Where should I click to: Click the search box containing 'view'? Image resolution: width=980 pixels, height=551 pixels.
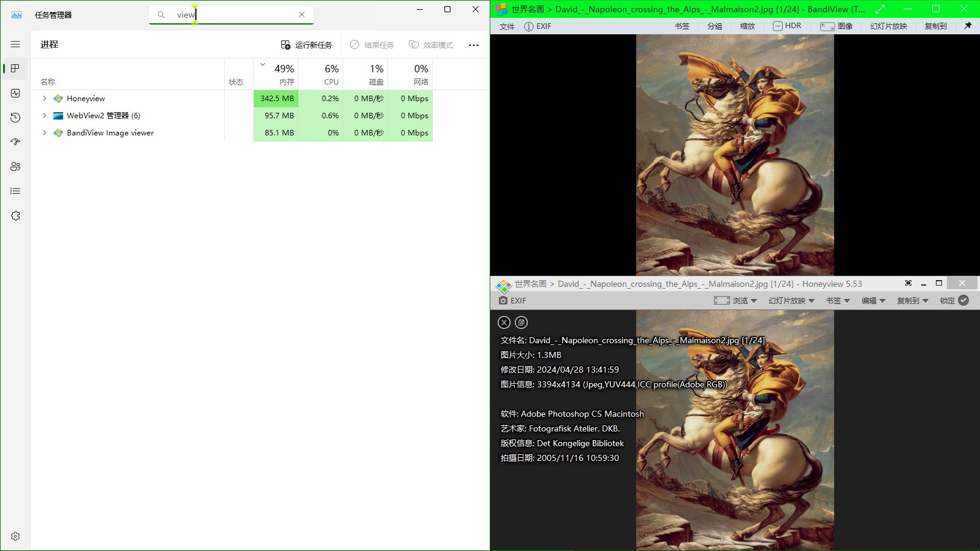point(232,15)
